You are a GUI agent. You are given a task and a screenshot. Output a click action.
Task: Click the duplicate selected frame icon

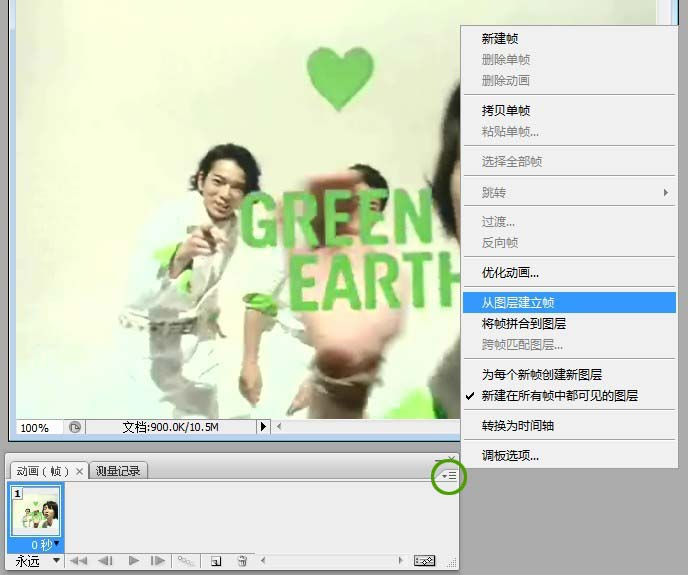(216, 561)
